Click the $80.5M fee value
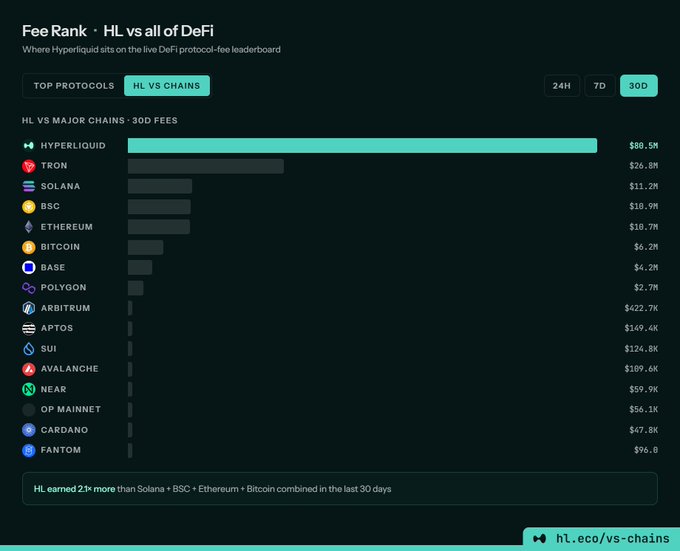This screenshot has width=680, height=551. click(644, 146)
